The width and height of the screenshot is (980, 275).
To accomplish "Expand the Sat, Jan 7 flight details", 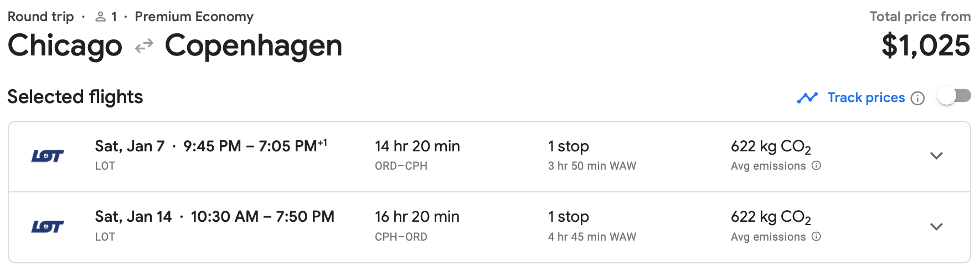I will pyautogui.click(x=936, y=156).
